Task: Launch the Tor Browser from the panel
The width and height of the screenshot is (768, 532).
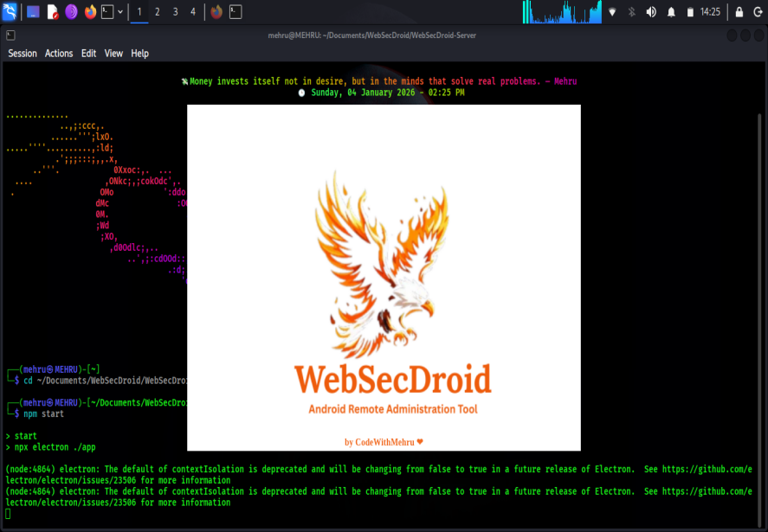Action: point(72,11)
